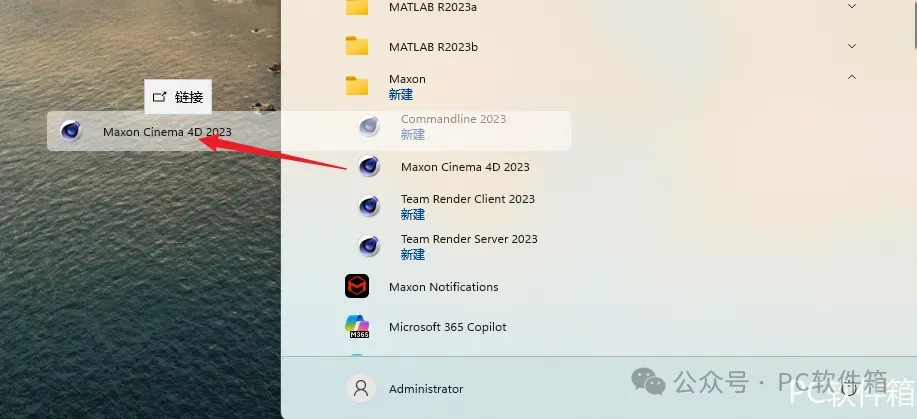This screenshot has width=917, height=419.
Task: Click the "Team Render Server 2023" label
Action: (x=469, y=239)
